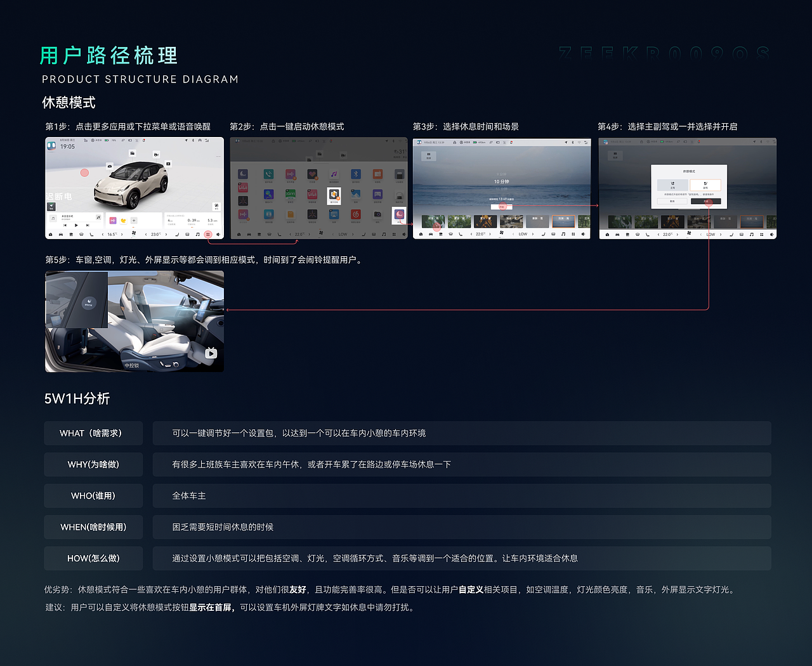Screen dimensions: 812x666
Task: Open the camera app in step 2 grid
Action: pyautogui.click(x=377, y=214)
